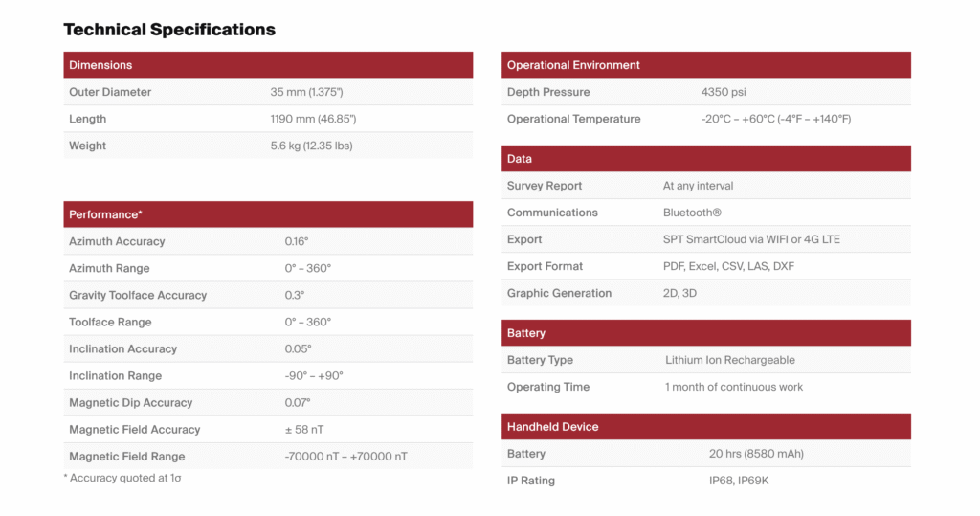Click the Gravity Toolface Accuracy label
The width and height of the screenshot is (980, 516).
138,295
